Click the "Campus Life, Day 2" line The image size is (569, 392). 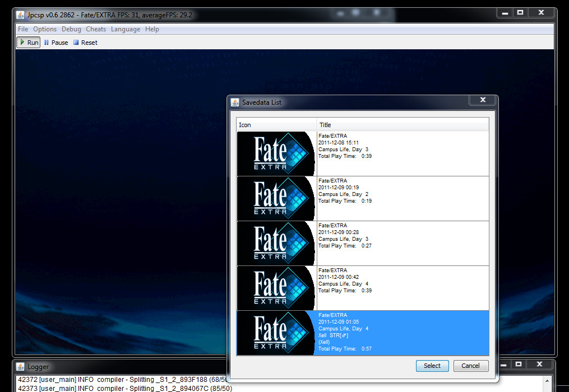pyautogui.click(x=343, y=194)
